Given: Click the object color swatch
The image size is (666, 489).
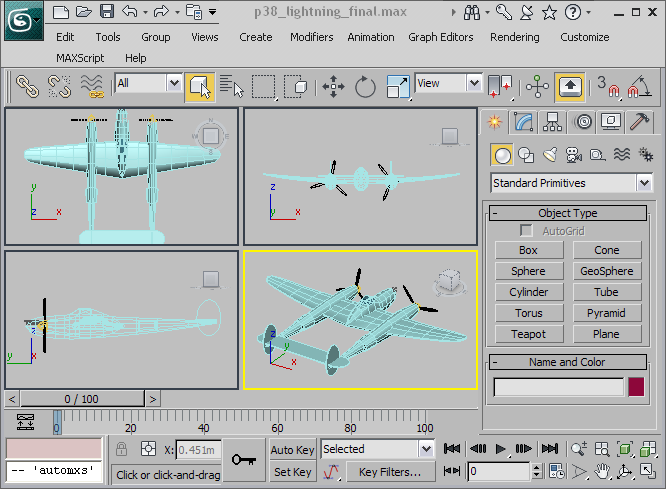Looking at the screenshot, I should click(636, 387).
